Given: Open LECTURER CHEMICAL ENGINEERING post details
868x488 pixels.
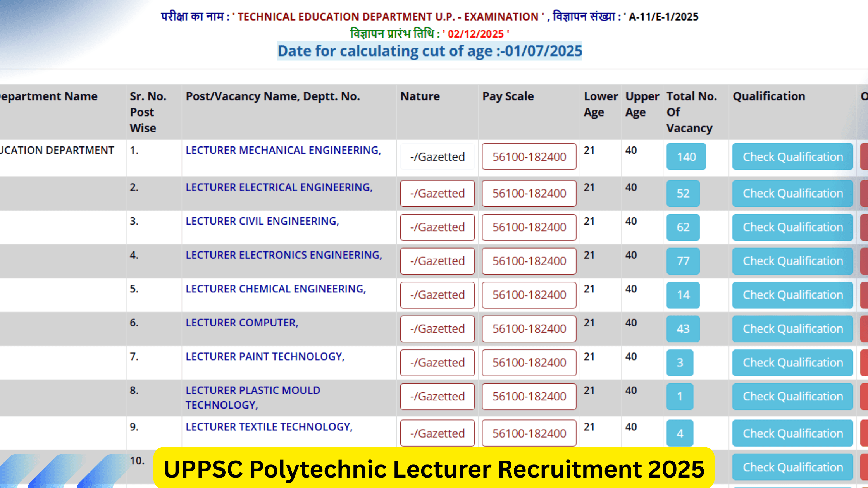Looking at the screenshot, I should pyautogui.click(x=276, y=289).
